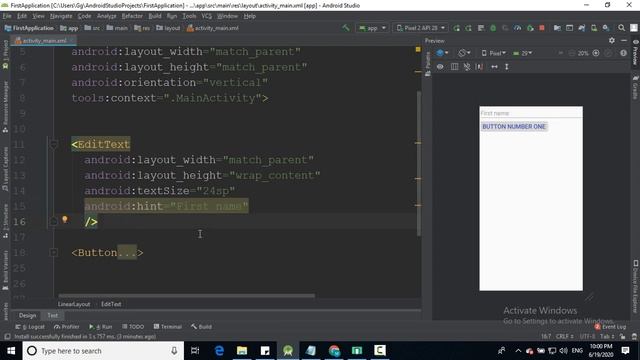
Task: Click the Debug app bug icon
Action: click(493, 28)
